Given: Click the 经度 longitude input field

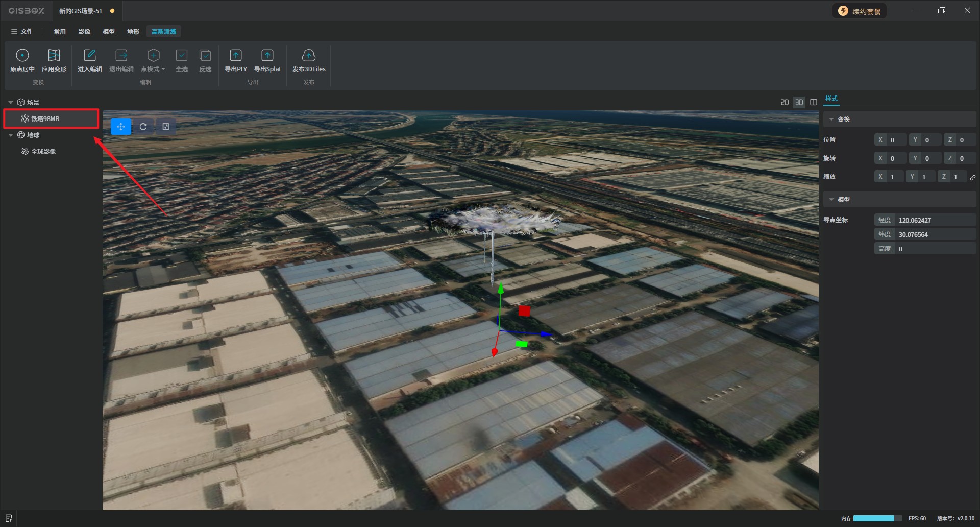Looking at the screenshot, I should pyautogui.click(x=935, y=220).
